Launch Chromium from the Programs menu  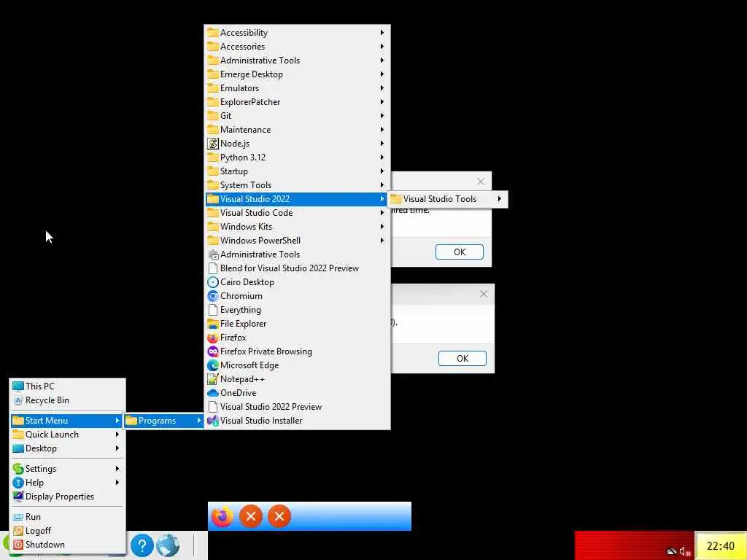point(298,296)
